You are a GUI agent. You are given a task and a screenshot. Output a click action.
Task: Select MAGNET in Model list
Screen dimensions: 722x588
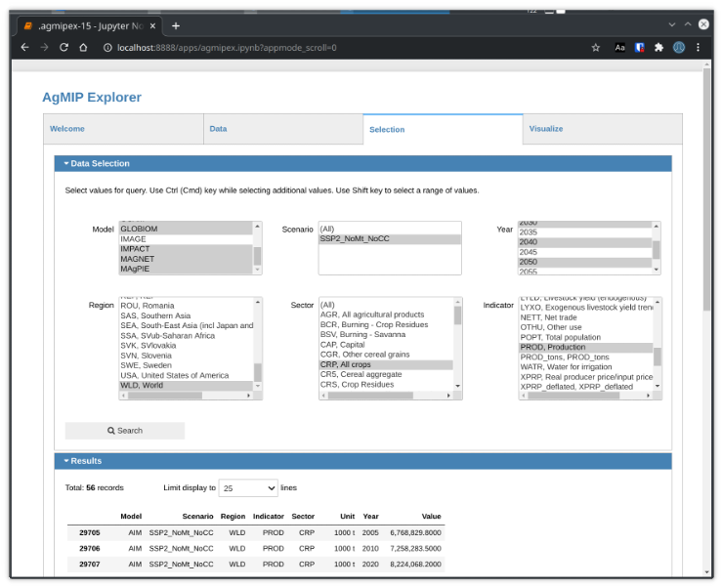tap(186, 259)
